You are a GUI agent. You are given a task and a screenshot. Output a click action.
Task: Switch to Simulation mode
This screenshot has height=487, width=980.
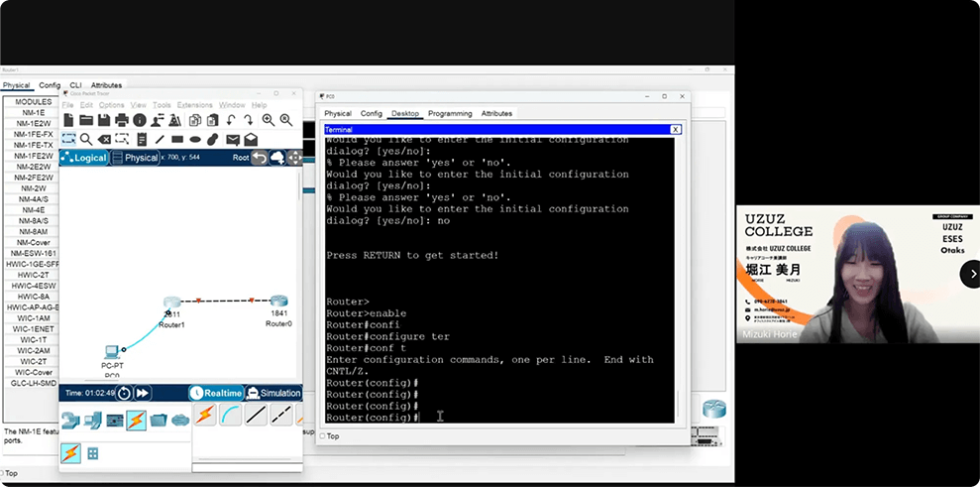273,393
